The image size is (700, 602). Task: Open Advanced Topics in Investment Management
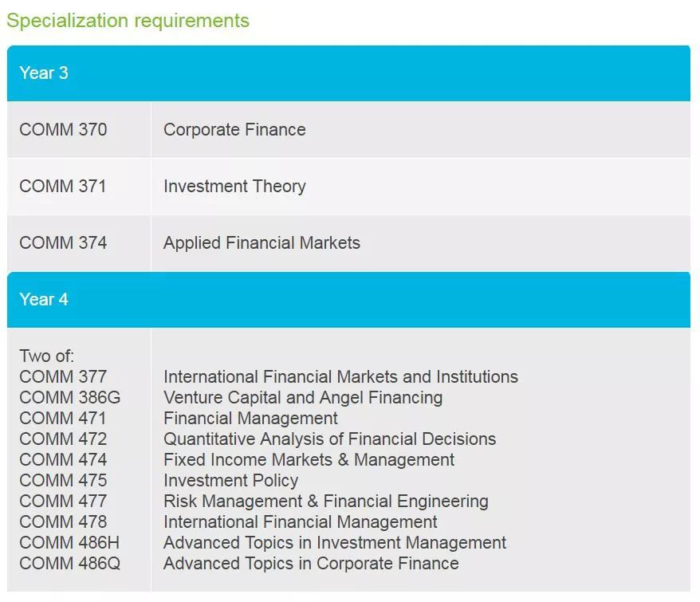pos(335,543)
